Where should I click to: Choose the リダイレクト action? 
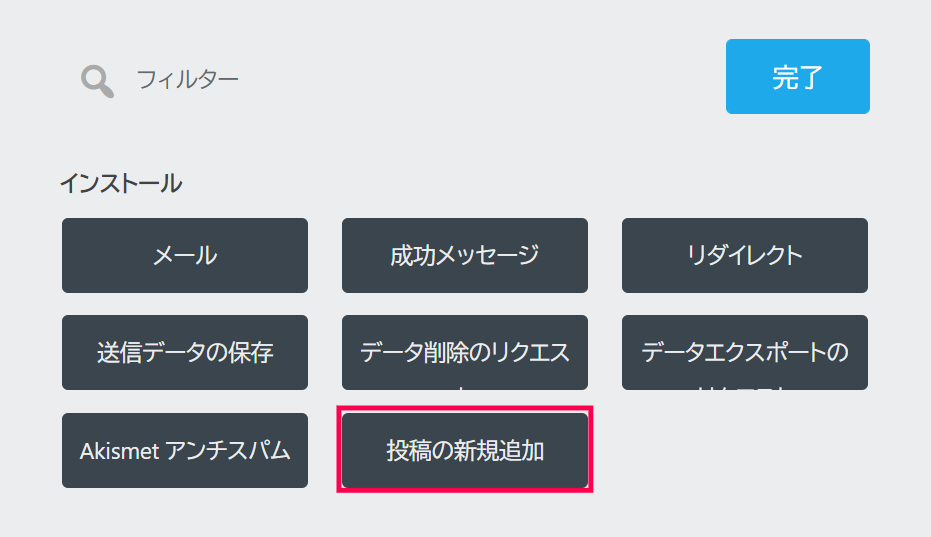click(745, 255)
